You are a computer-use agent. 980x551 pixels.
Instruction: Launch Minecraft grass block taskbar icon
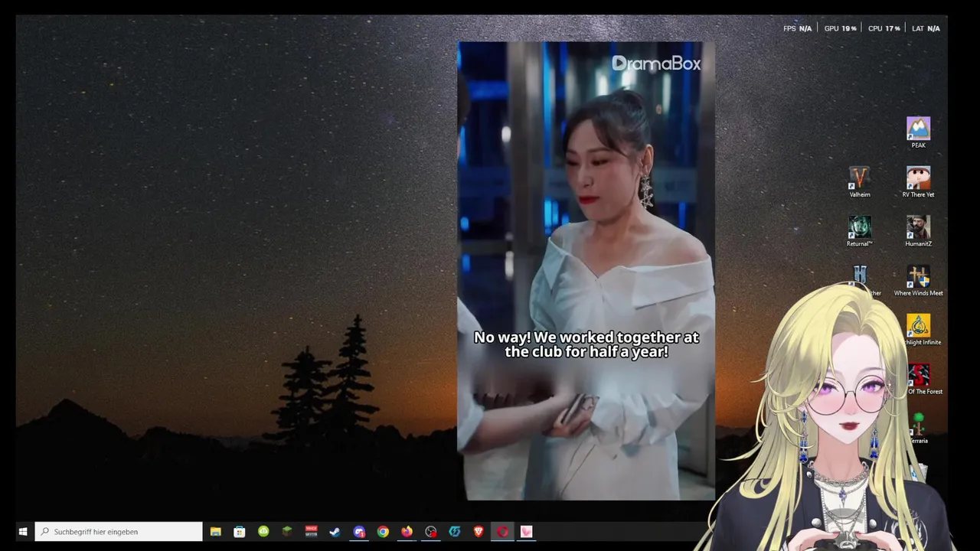[x=287, y=531]
